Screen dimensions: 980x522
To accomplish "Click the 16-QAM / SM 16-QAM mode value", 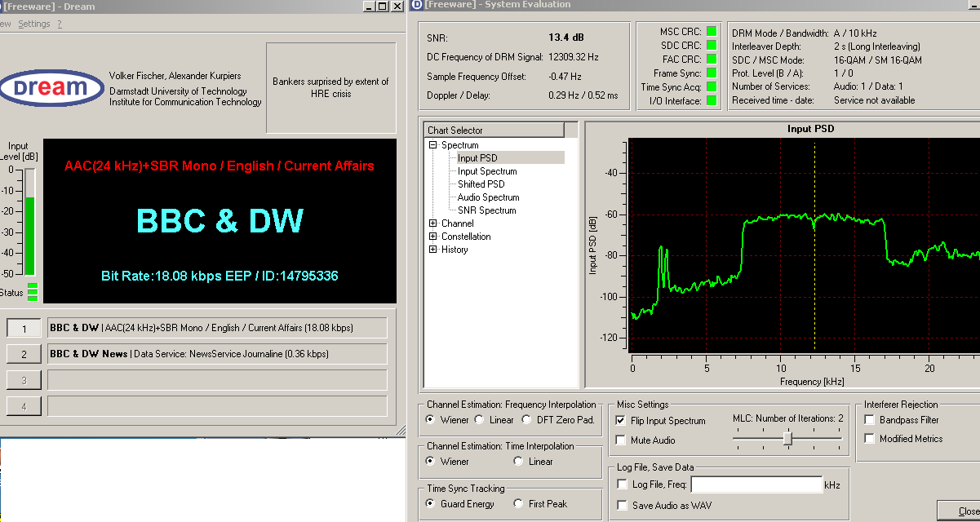I will coord(878,60).
